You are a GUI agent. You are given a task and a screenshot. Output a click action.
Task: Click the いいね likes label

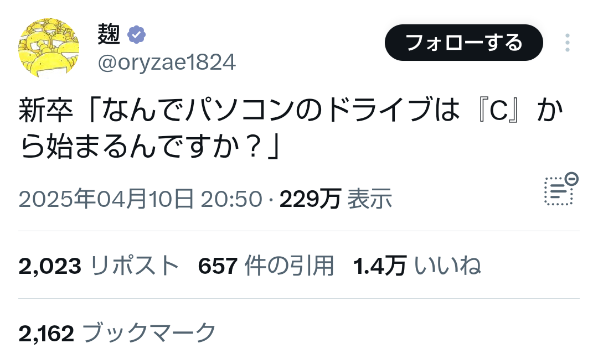(447, 266)
